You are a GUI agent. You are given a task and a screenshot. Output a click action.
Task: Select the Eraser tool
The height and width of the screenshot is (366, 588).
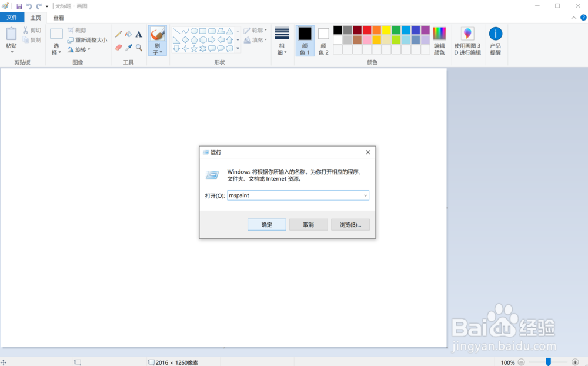click(118, 47)
